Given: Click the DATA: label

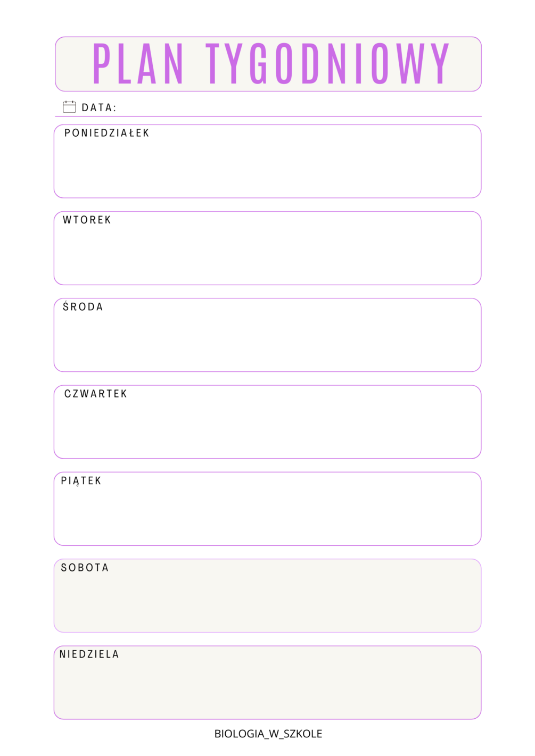Looking at the screenshot, I should [98, 107].
